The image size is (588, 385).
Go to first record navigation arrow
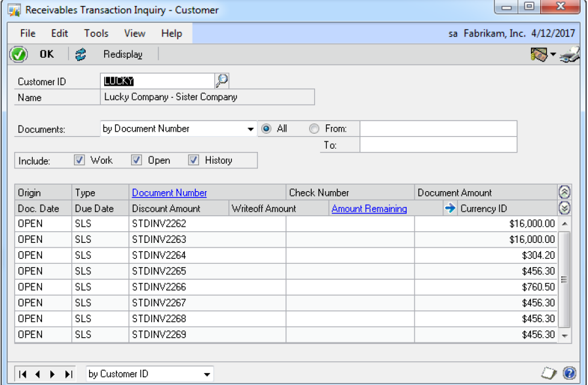pos(23,375)
